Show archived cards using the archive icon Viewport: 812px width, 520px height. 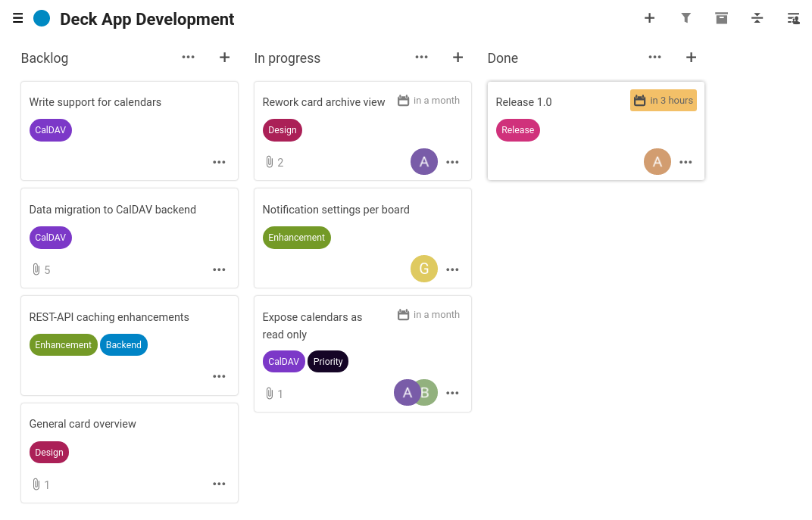click(721, 18)
